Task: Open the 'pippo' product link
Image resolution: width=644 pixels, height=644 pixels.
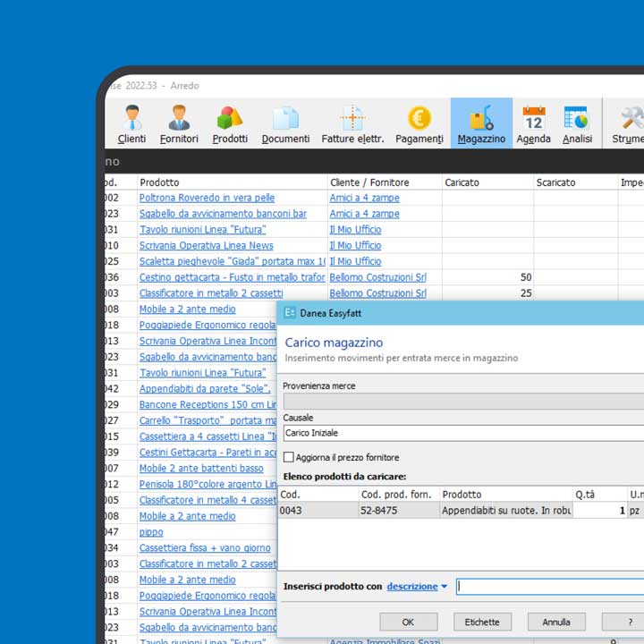Action: click(x=151, y=532)
